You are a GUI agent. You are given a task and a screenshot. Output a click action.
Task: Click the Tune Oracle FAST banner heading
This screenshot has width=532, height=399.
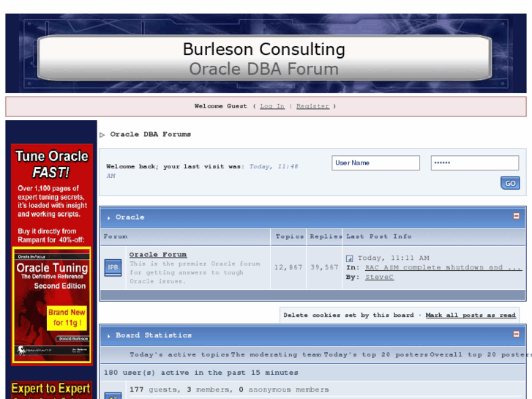[51, 164]
